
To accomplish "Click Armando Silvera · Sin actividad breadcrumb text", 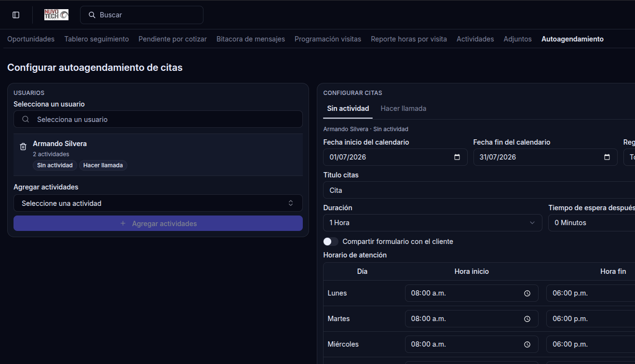I will coord(365,129).
